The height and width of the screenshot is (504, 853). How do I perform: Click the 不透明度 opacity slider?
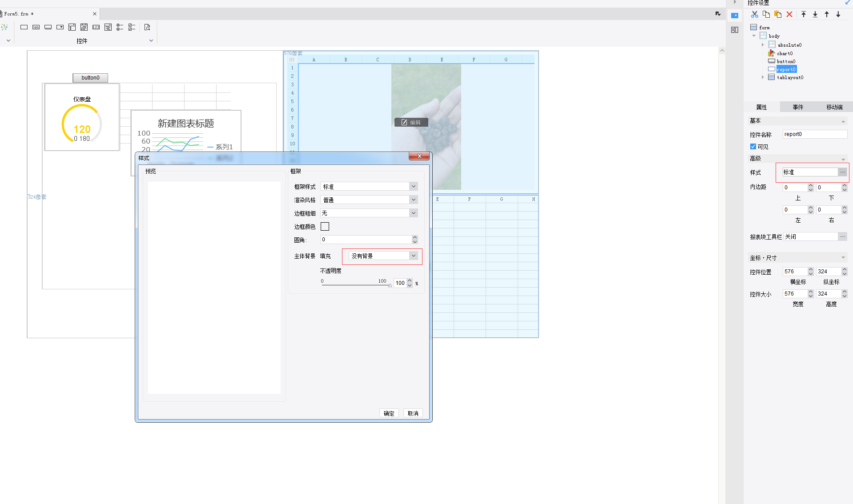pos(356,285)
